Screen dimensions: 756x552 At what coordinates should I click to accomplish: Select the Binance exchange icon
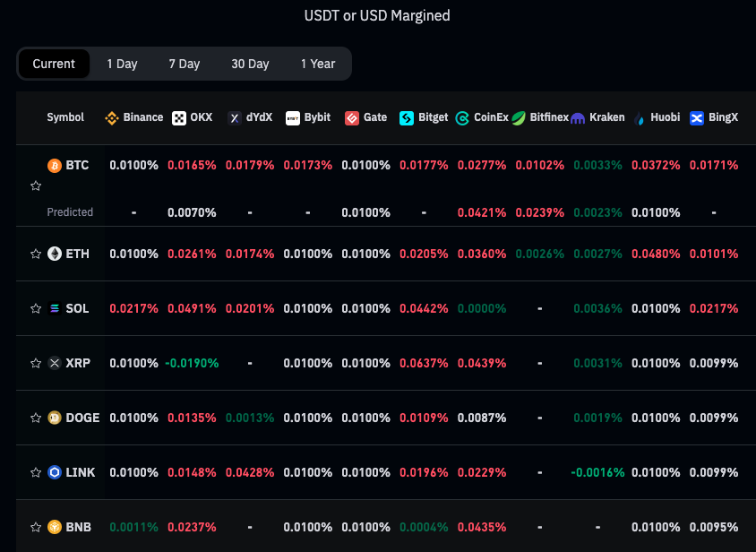coord(111,117)
